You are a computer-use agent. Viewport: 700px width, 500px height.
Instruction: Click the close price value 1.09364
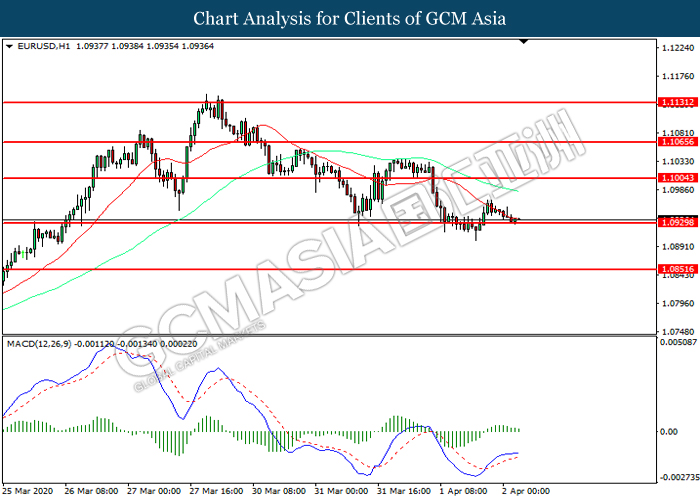[x=197, y=46]
